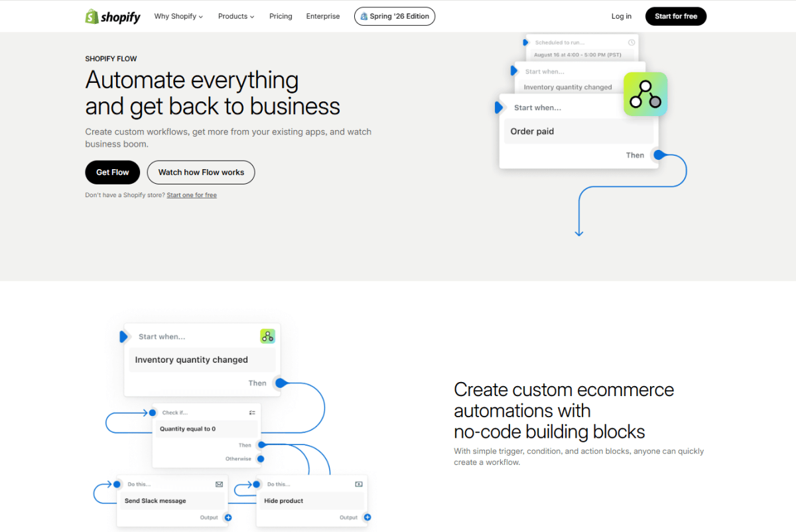Click the Log in link
The width and height of the screenshot is (796, 532).
click(x=622, y=17)
